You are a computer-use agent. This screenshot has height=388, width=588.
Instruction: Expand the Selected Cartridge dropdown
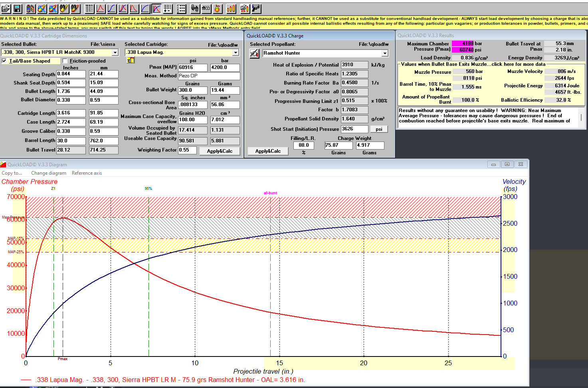click(x=236, y=52)
